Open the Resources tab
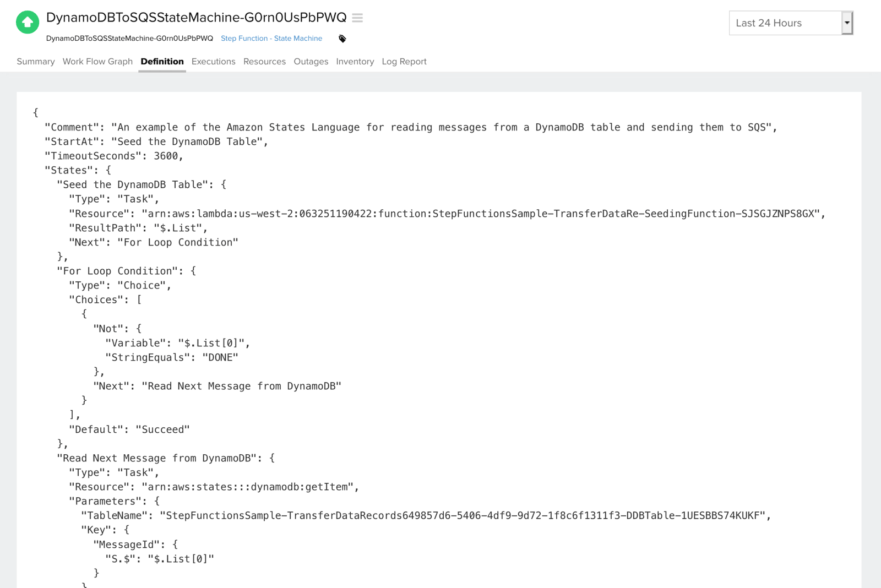This screenshot has height=588, width=881. coord(264,61)
